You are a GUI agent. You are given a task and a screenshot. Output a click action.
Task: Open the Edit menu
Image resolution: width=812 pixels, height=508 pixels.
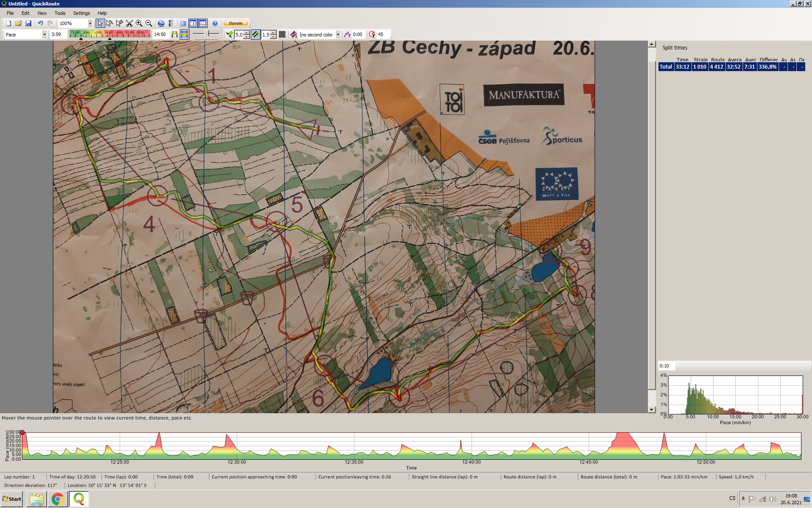25,13
